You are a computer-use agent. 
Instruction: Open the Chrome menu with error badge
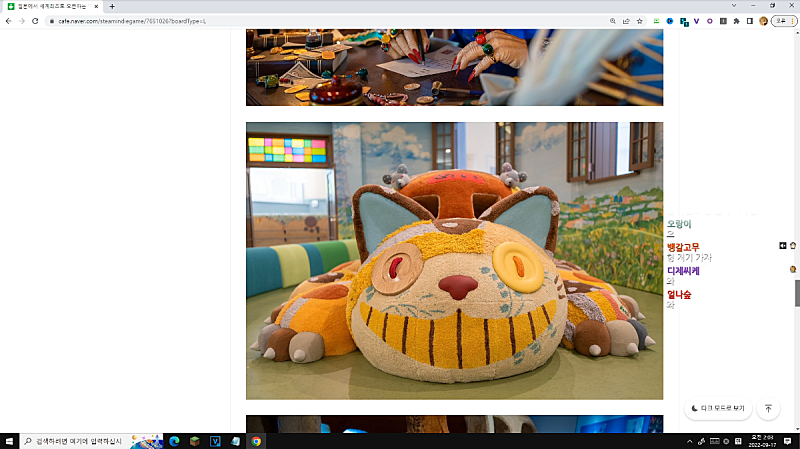(784, 21)
